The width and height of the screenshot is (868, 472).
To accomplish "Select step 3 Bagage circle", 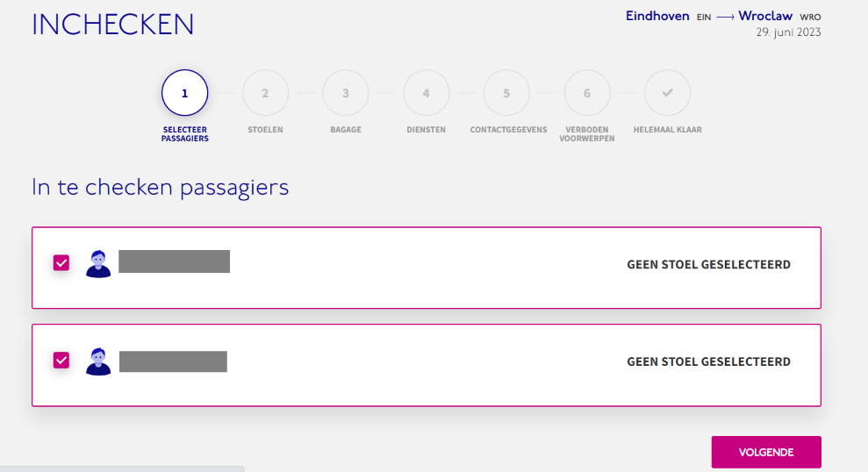I will [346, 93].
